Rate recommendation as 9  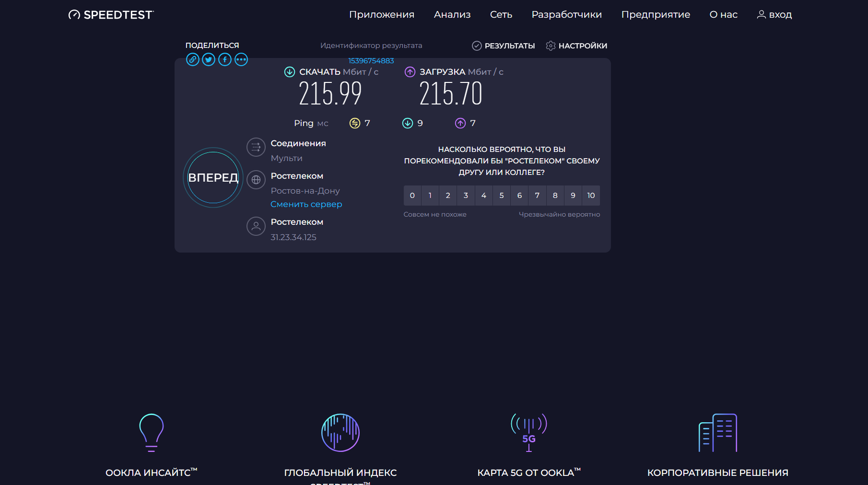[573, 196]
